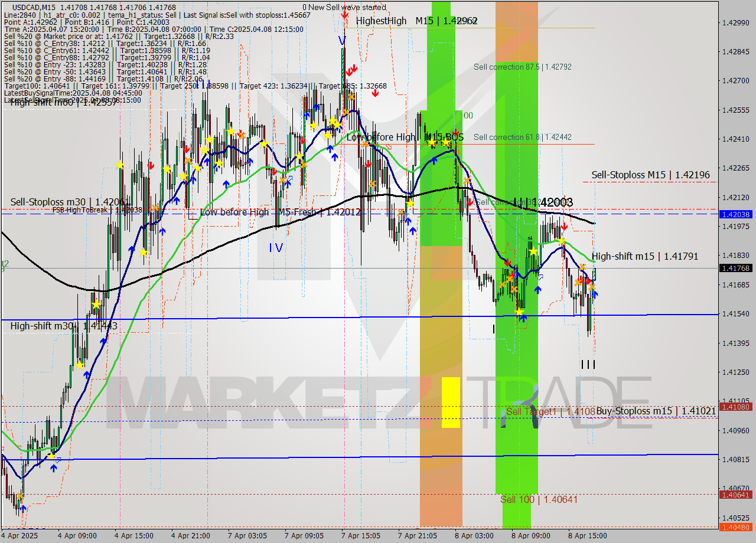Viewport: 756px width, 543px height.
Task: Click the blue 1.42038 price label on right axis
Action: [x=737, y=215]
